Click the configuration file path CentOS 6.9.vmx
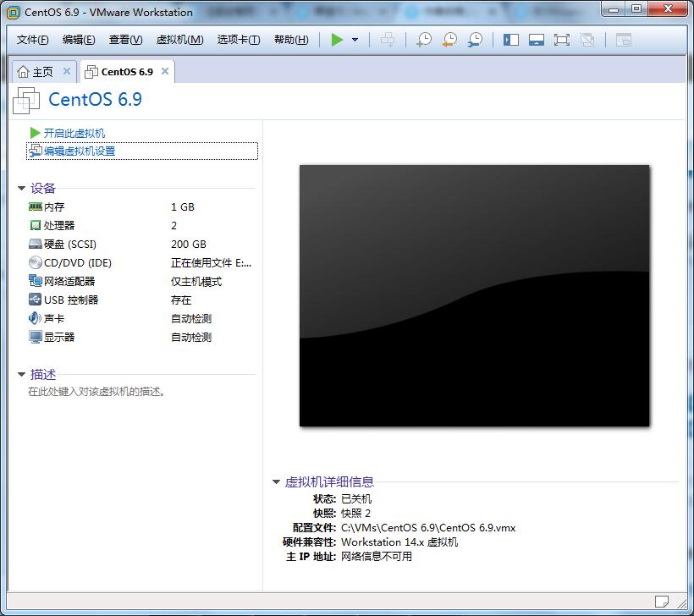This screenshot has height=616, width=694. click(428, 528)
